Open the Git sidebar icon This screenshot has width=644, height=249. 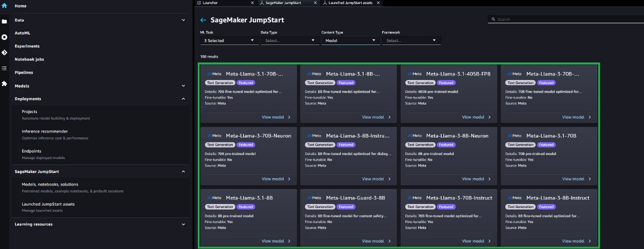[4, 52]
